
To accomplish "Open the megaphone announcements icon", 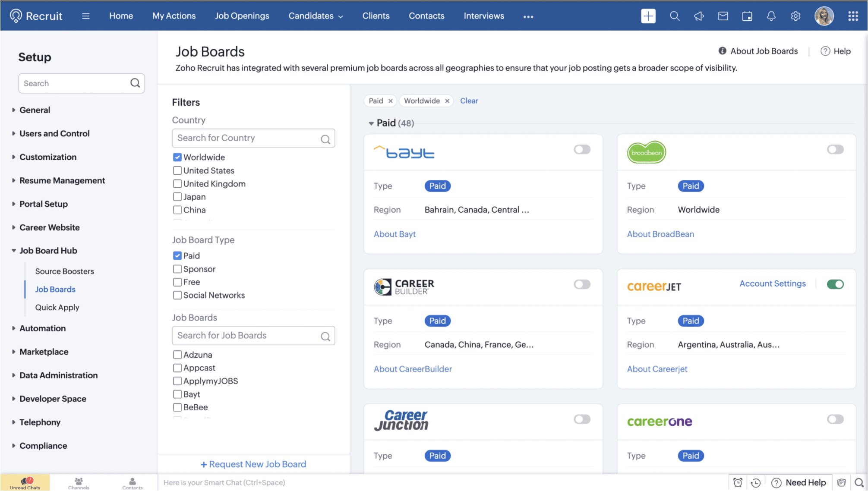I will coord(698,16).
